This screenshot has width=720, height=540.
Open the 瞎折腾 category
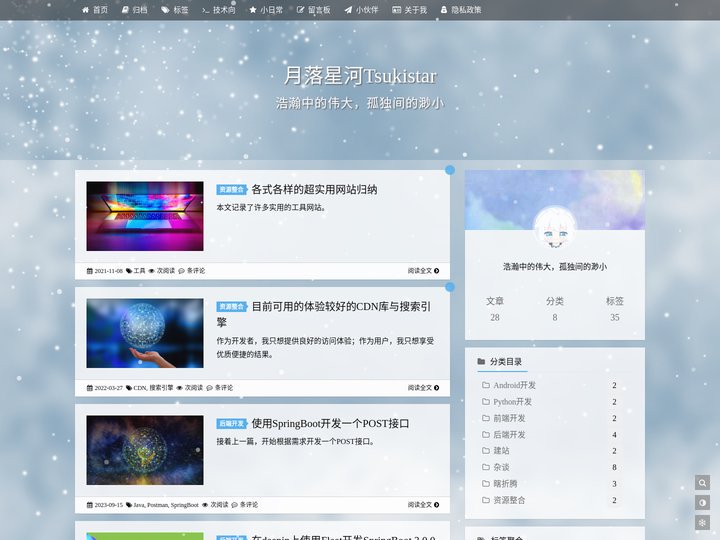point(505,484)
